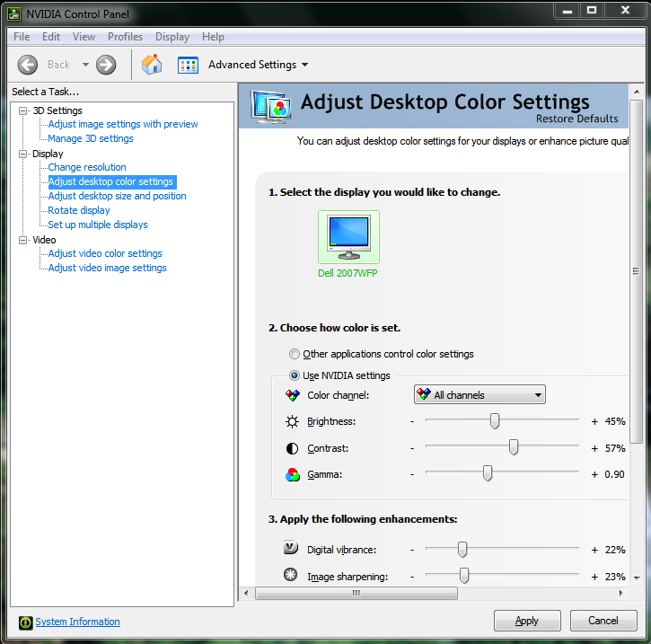Image resolution: width=651 pixels, height=644 pixels.
Task: Click the brightness sun icon
Action: [x=293, y=422]
